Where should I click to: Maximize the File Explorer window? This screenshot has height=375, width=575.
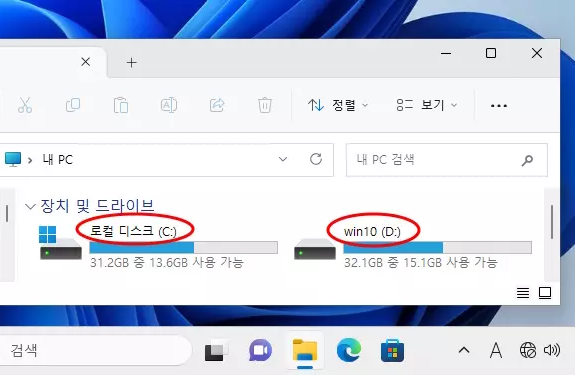coord(491,53)
